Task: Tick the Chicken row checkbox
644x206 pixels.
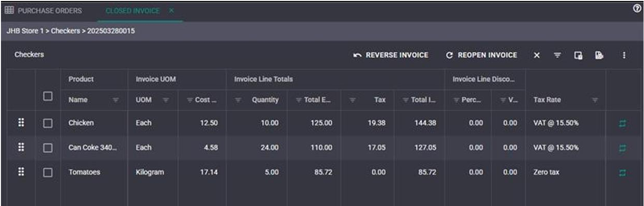Action: point(48,123)
